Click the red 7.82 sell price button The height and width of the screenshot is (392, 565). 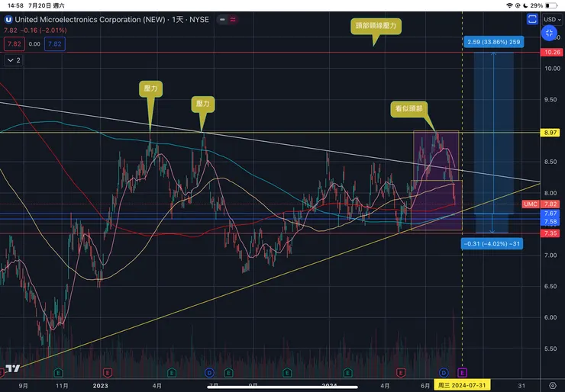[15, 44]
